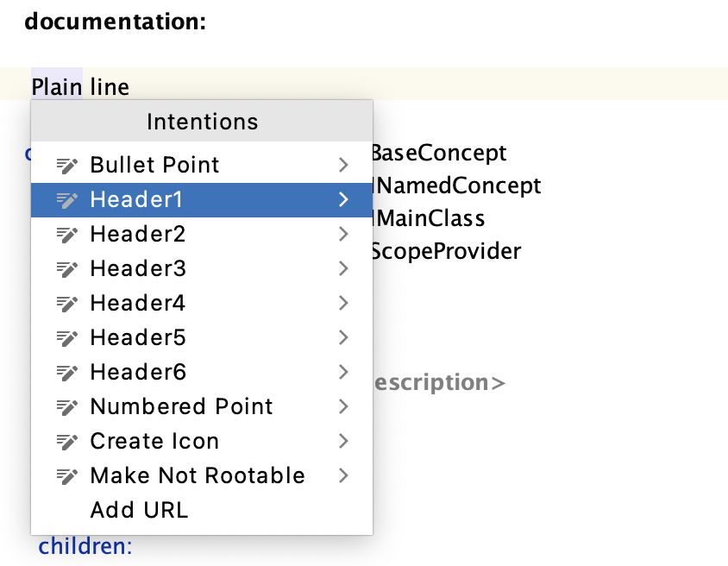This screenshot has width=728, height=566.
Task: Click the pencil icon beside Header5
Action: click(x=68, y=337)
